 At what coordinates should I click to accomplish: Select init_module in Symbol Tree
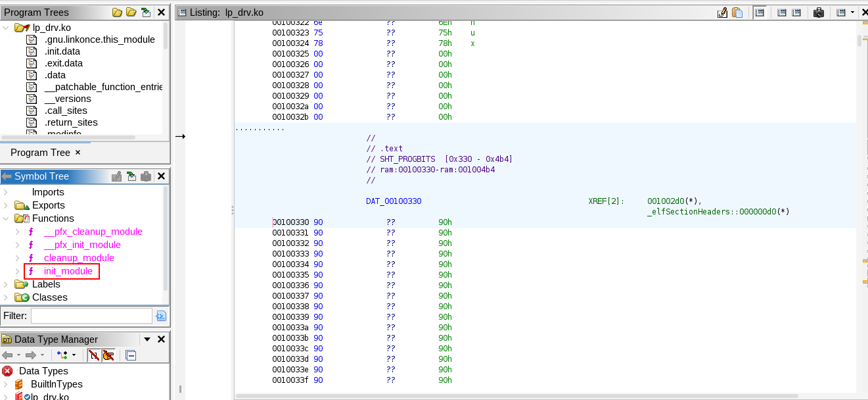68,271
